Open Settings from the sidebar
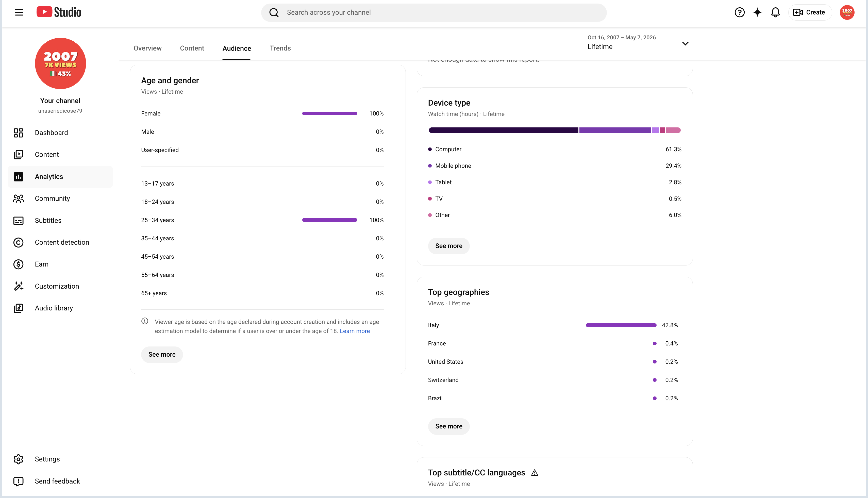 click(60, 459)
